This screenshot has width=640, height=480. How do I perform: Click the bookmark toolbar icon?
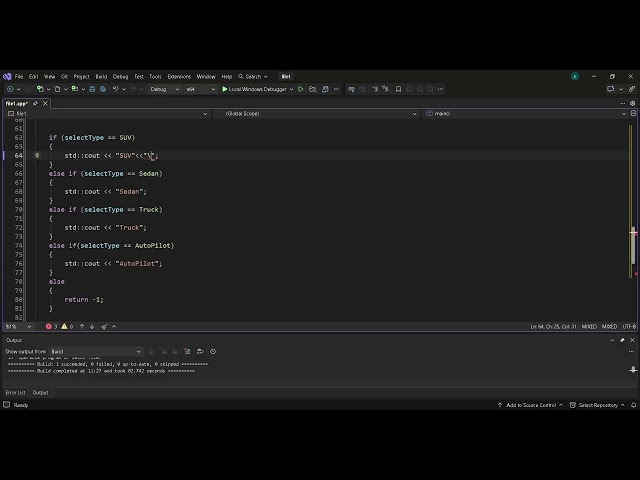tap(398, 89)
